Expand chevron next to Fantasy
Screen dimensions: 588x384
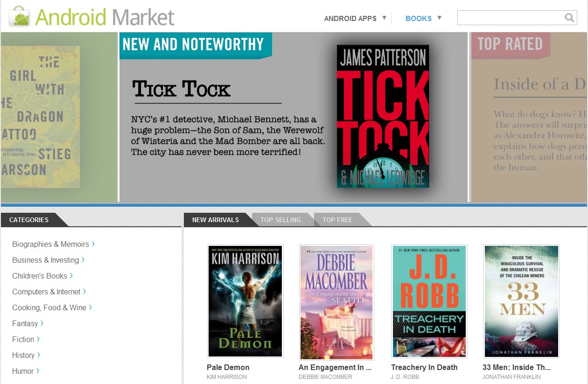(x=42, y=323)
